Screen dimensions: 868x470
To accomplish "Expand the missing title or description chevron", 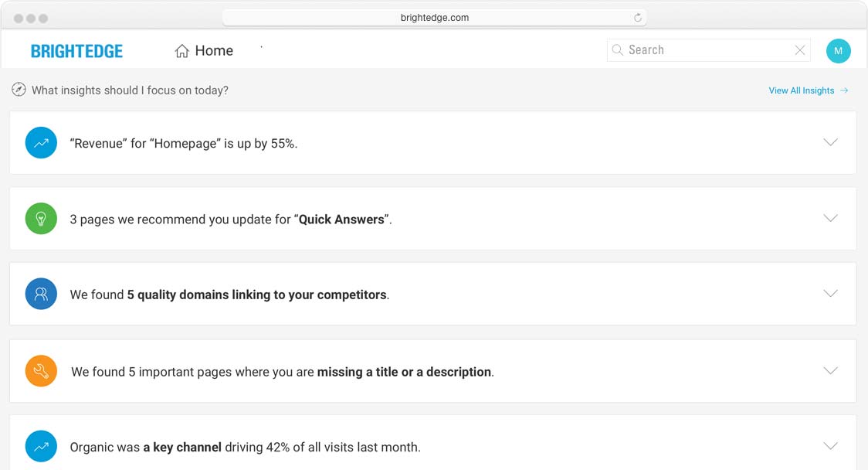I will tap(830, 371).
